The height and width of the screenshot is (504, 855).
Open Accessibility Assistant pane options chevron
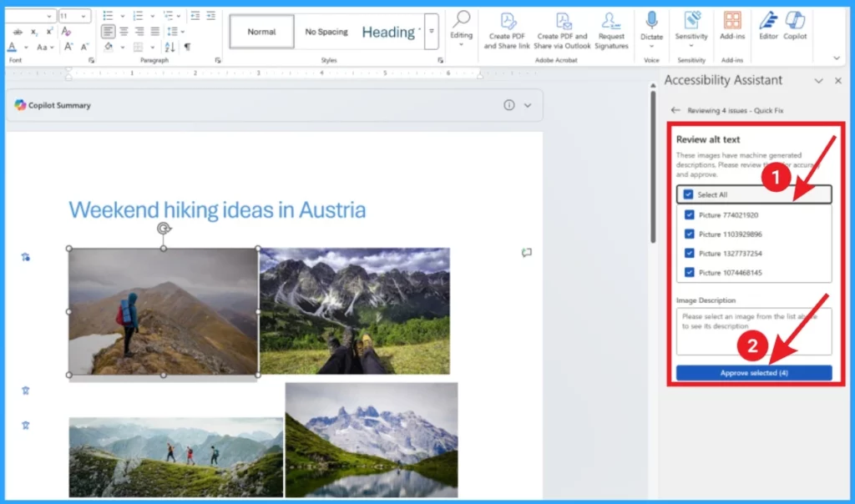818,81
